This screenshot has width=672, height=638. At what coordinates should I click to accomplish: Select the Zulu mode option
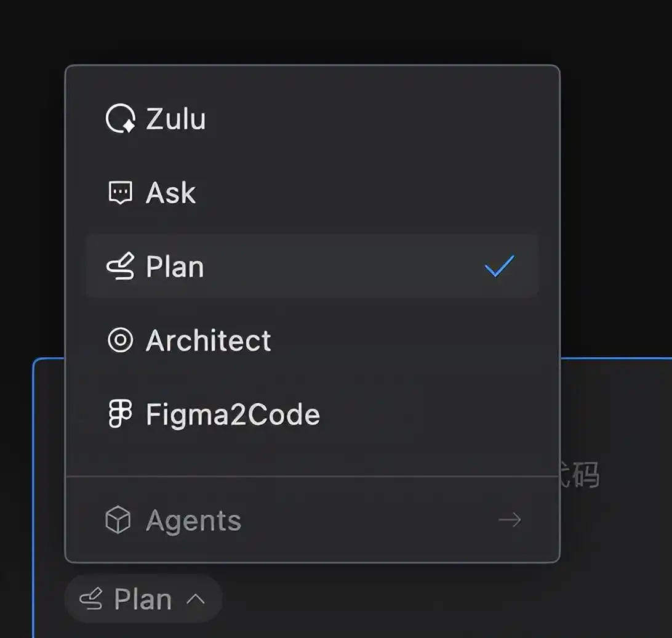176,119
